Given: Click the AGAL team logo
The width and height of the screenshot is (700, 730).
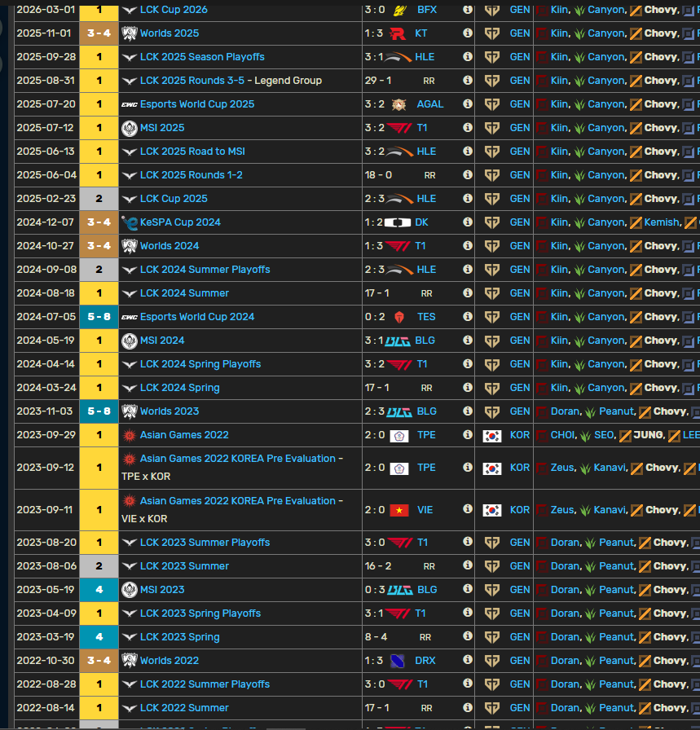Looking at the screenshot, I should pyautogui.click(x=398, y=104).
